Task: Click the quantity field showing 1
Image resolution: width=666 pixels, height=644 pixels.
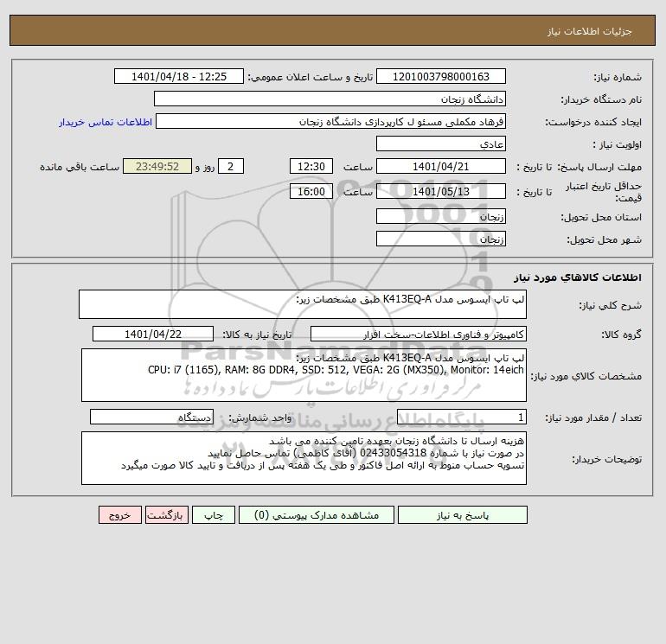Action: point(462,417)
